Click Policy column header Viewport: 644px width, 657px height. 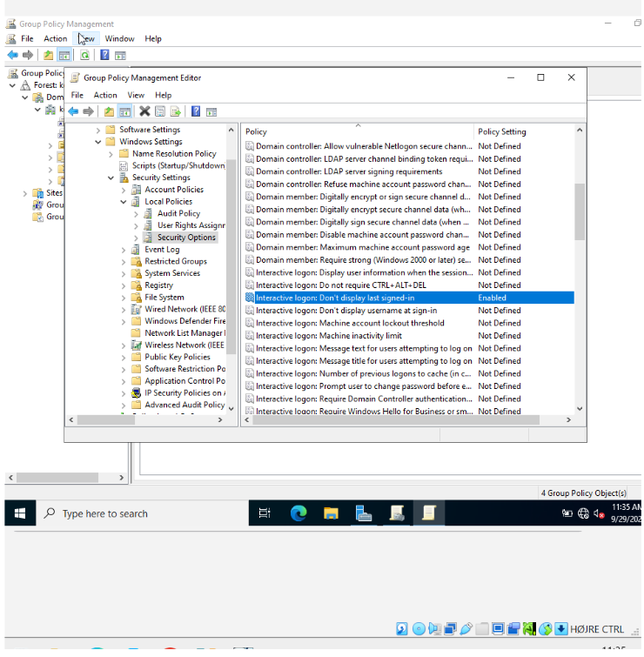click(359, 131)
